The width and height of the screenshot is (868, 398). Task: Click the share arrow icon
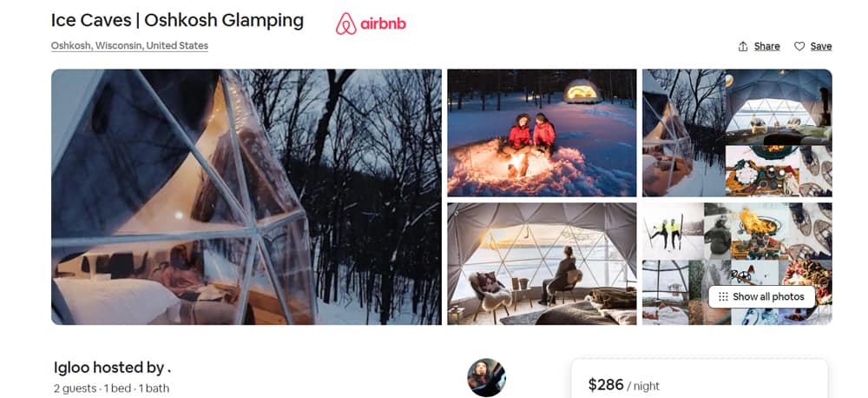(743, 47)
